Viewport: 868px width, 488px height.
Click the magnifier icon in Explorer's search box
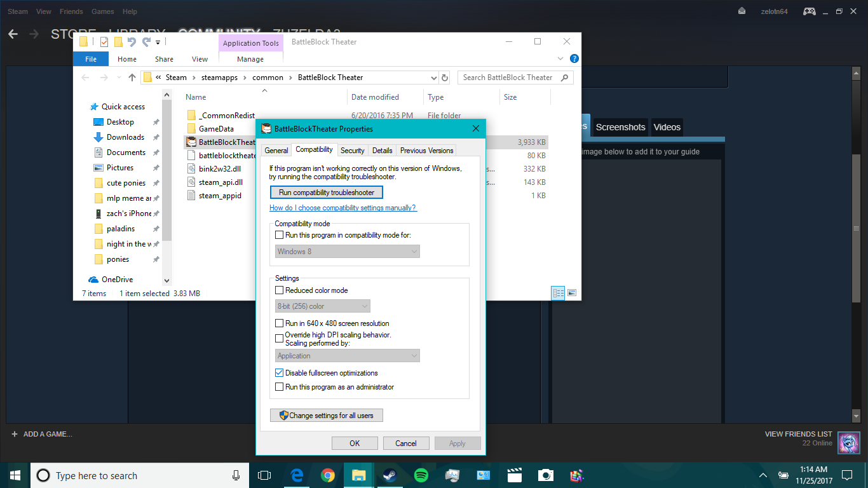click(565, 78)
